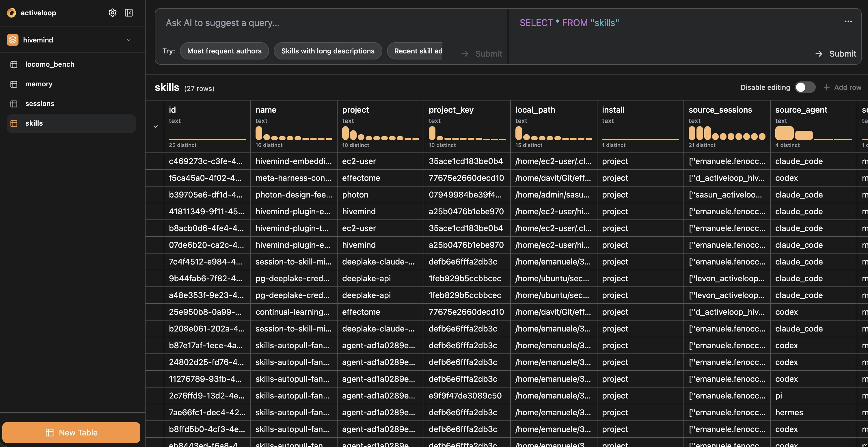Select the /home/admin/sasu... local_path cell

554,195
